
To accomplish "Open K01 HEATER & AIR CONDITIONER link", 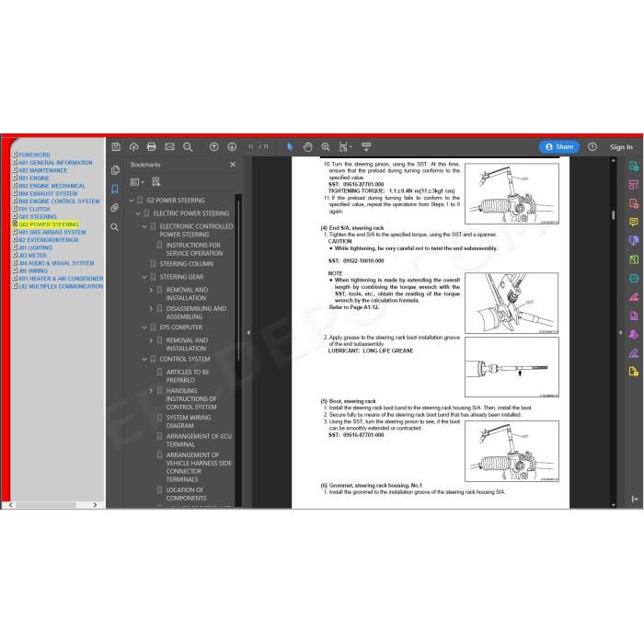I will (61, 279).
